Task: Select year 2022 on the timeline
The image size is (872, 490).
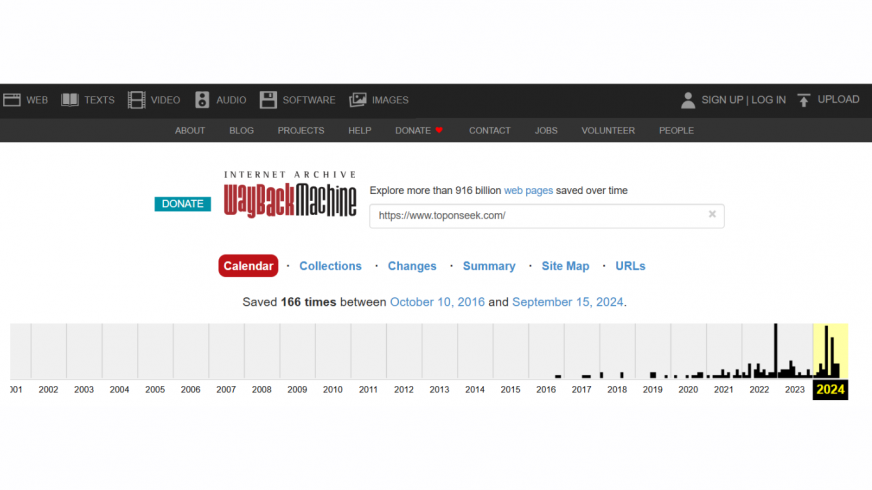Action: pyautogui.click(x=759, y=389)
